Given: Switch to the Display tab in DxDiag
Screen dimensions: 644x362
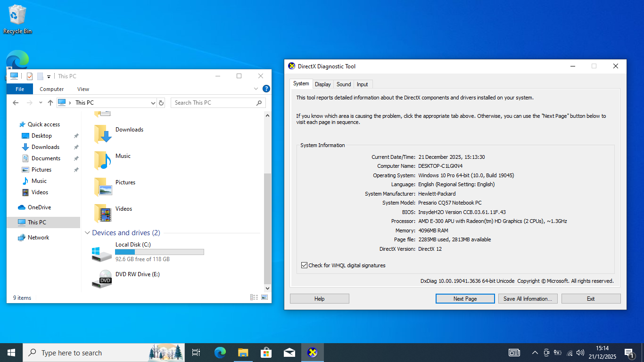Looking at the screenshot, I should click(x=323, y=84).
